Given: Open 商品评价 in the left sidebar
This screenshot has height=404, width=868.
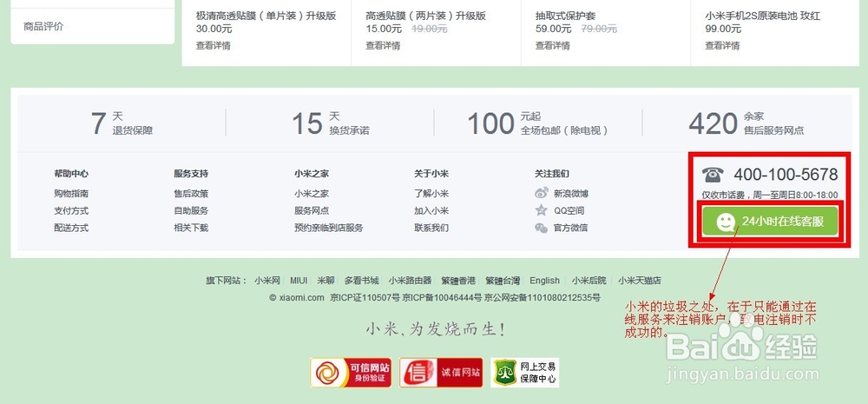Looking at the screenshot, I should point(43,26).
